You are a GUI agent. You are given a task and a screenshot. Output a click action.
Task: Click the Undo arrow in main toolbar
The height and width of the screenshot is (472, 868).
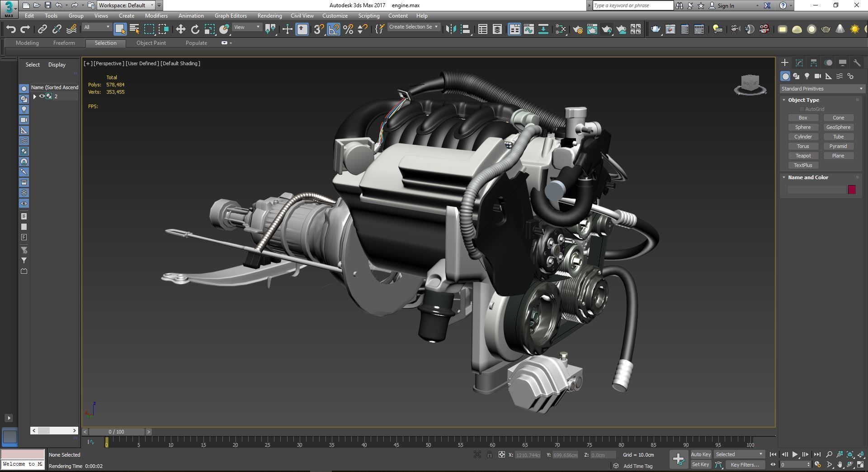(11, 29)
